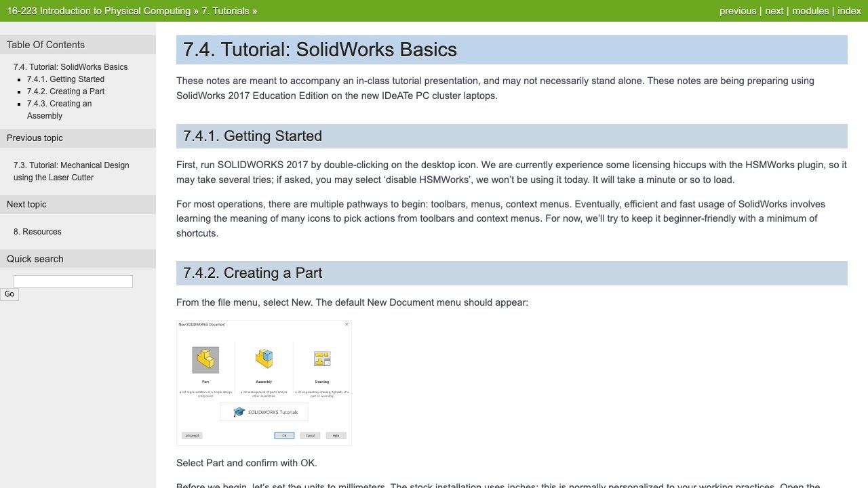Click the paragraph starting 'From the file menu, select New'
Screen dimensions: 868x488
click(352, 303)
